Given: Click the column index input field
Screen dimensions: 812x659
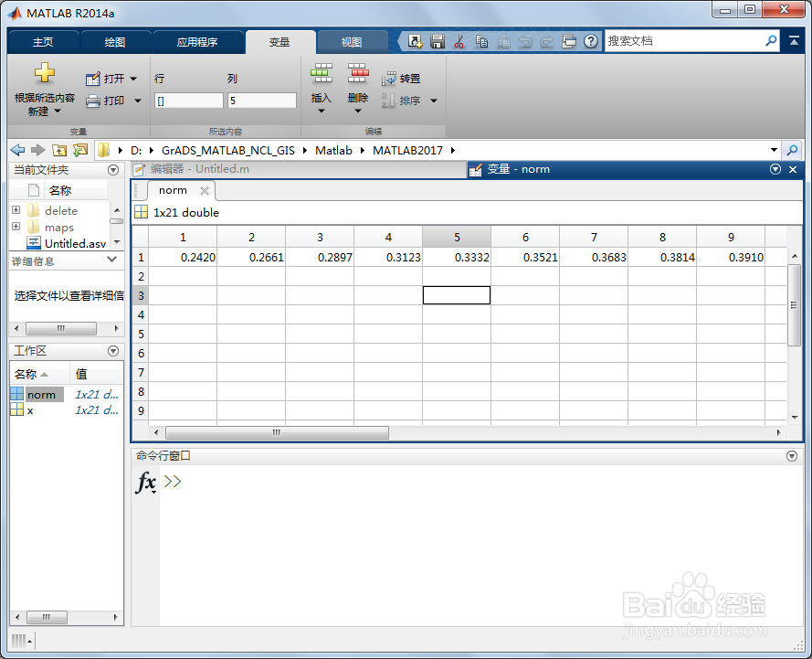Looking at the screenshot, I should 262,101.
